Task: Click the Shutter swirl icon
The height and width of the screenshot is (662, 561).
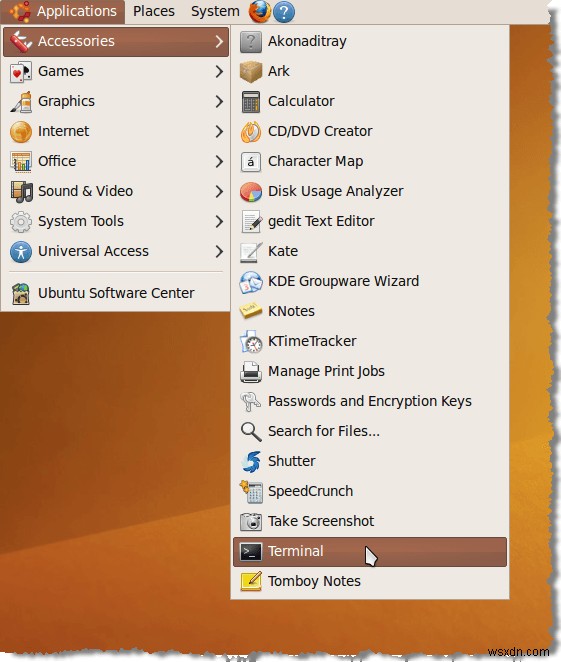Action: point(251,461)
